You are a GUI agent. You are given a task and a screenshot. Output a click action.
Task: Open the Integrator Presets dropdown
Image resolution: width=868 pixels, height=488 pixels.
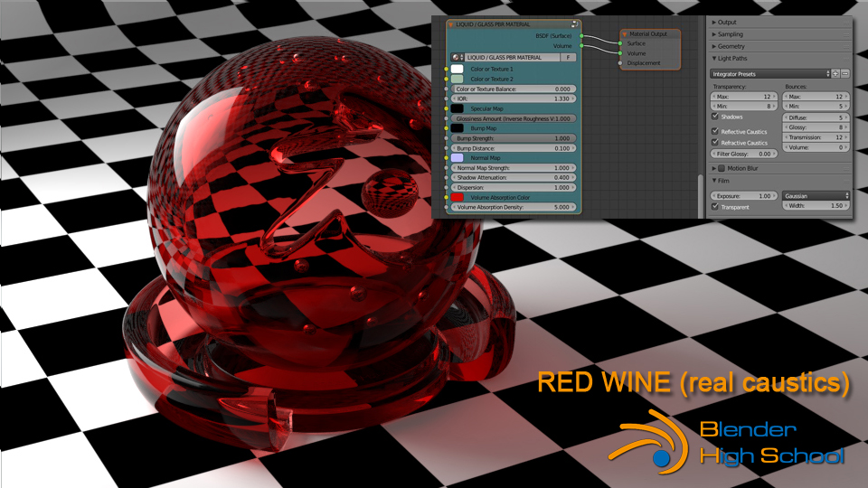[x=770, y=74]
